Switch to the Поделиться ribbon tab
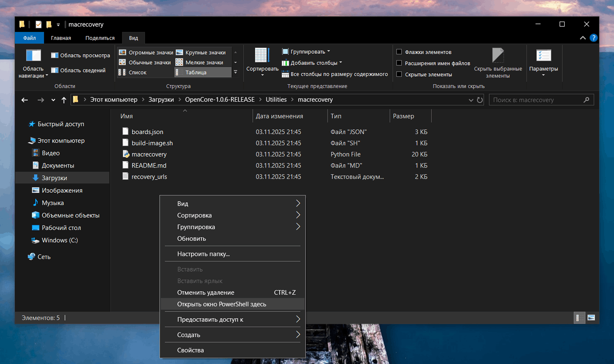614x364 pixels. [x=100, y=38]
